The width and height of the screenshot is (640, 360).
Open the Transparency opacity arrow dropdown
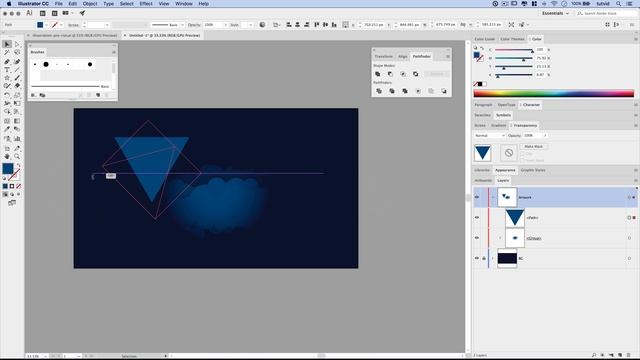pos(545,136)
